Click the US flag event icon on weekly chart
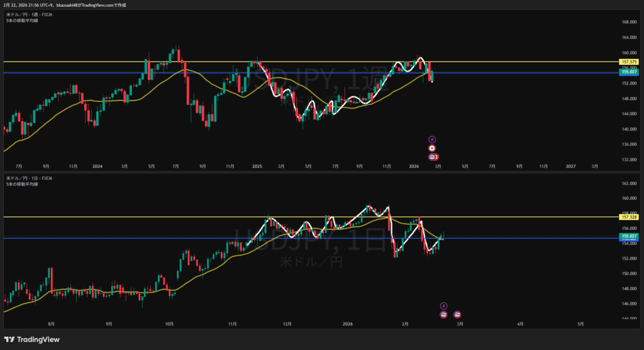The image size is (644, 350). click(433, 156)
